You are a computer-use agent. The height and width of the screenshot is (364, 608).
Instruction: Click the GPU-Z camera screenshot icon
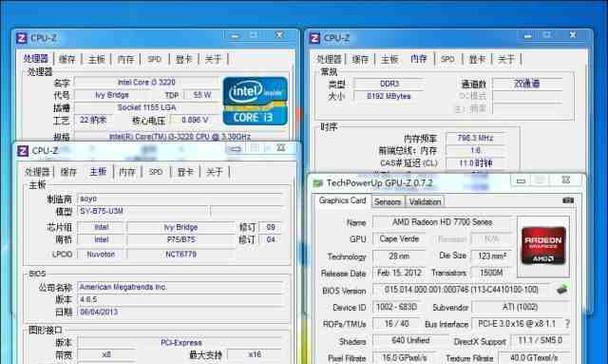click(568, 200)
